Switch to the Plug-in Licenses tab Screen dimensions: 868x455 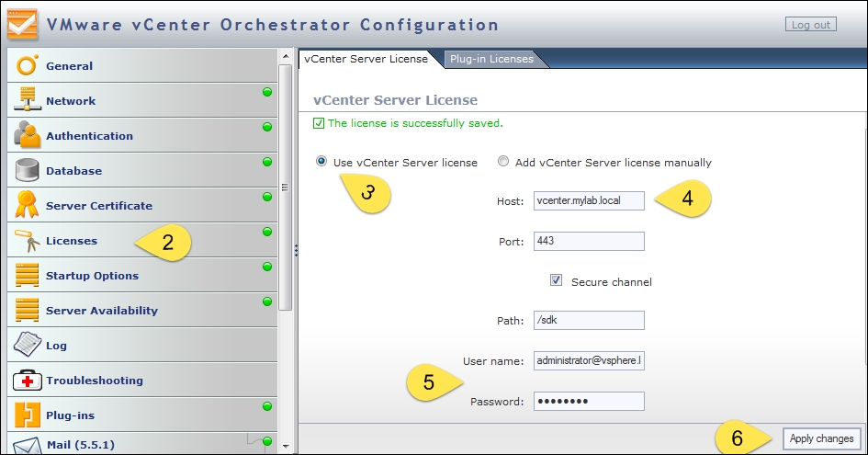491,59
